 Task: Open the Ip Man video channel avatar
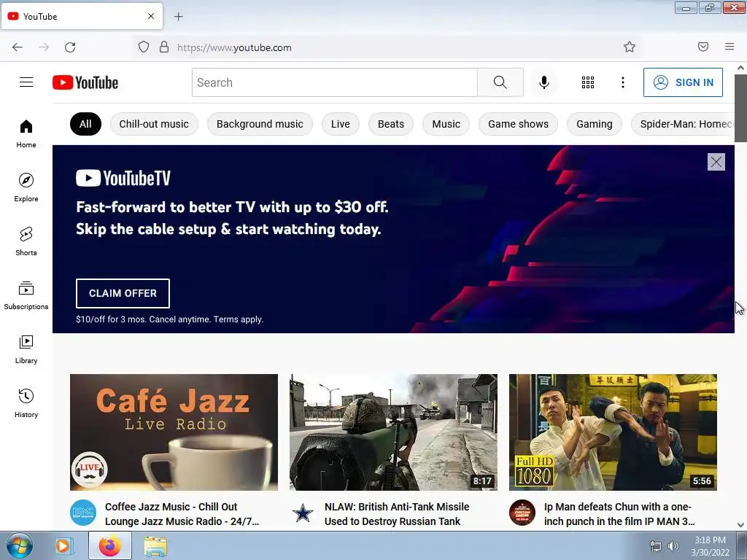click(x=522, y=513)
